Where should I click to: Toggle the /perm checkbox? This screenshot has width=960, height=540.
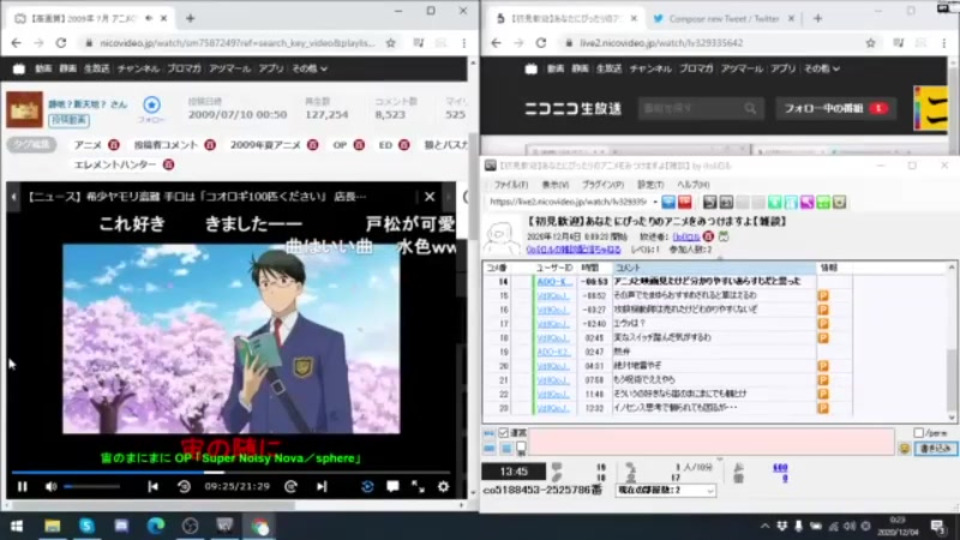pos(918,433)
